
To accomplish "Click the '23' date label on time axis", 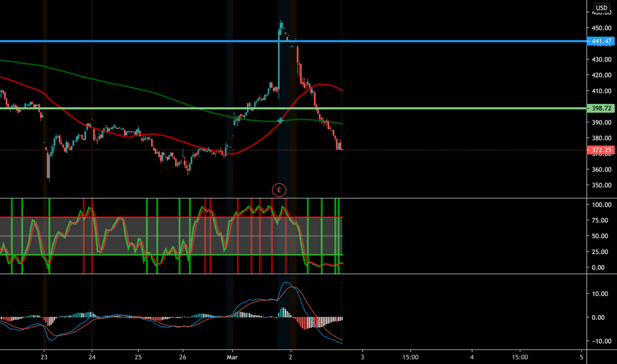I will tap(44, 357).
